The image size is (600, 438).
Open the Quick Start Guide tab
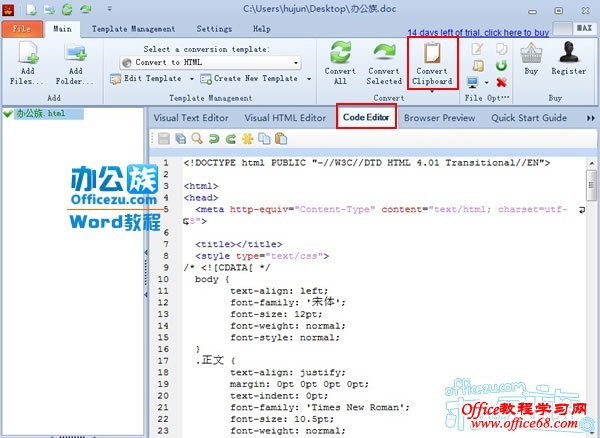tap(529, 118)
